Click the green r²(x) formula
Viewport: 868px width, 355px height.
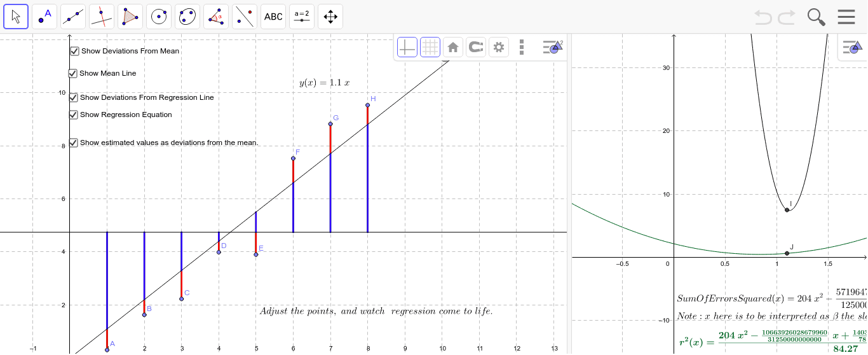click(x=773, y=342)
